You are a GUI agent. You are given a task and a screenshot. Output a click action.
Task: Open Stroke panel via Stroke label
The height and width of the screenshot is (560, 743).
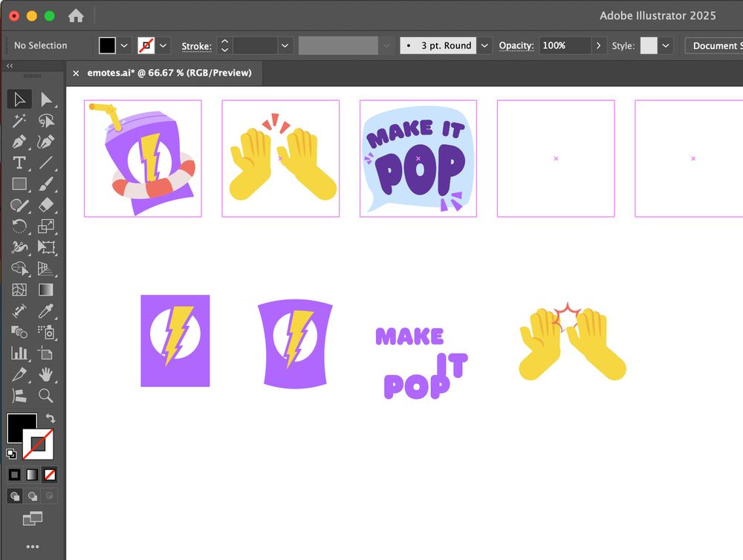[x=197, y=47]
